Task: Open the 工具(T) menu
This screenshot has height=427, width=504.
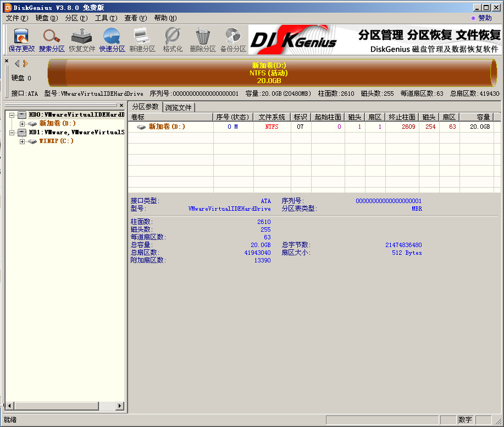Action: [x=106, y=18]
